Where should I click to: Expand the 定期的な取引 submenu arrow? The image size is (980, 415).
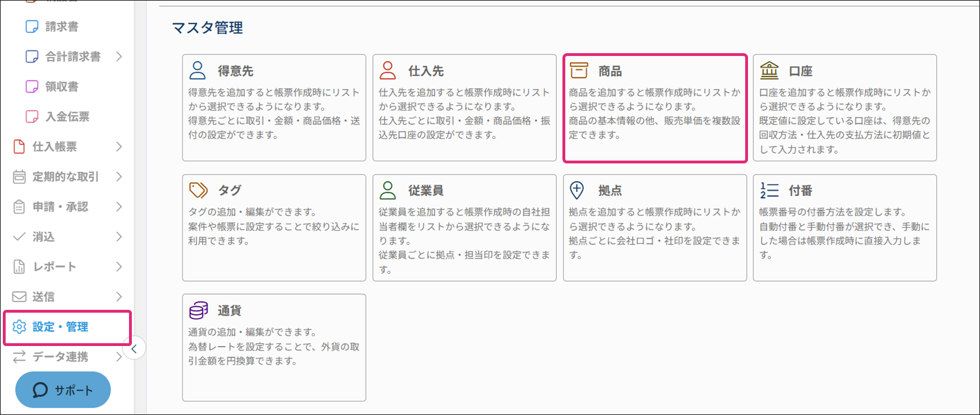[x=119, y=176]
